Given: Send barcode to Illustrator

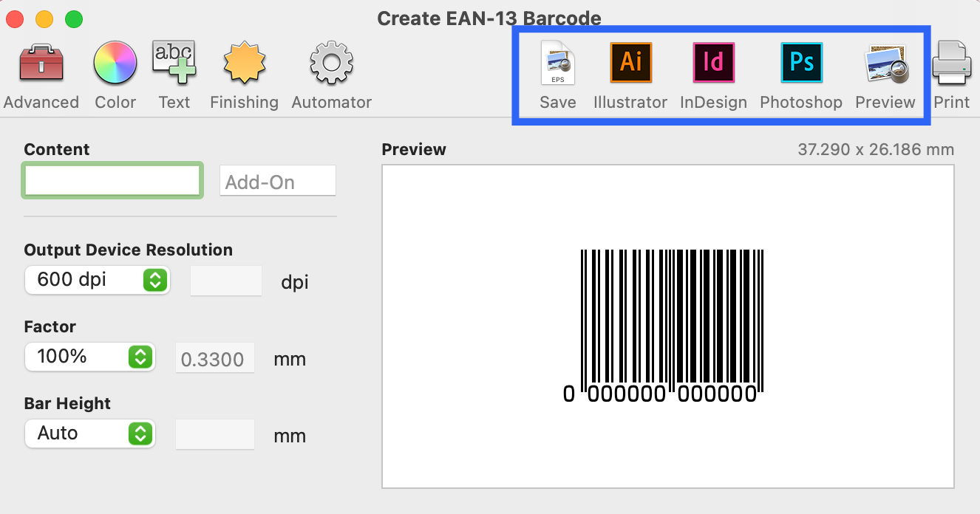Looking at the screenshot, I should [630, 76].
